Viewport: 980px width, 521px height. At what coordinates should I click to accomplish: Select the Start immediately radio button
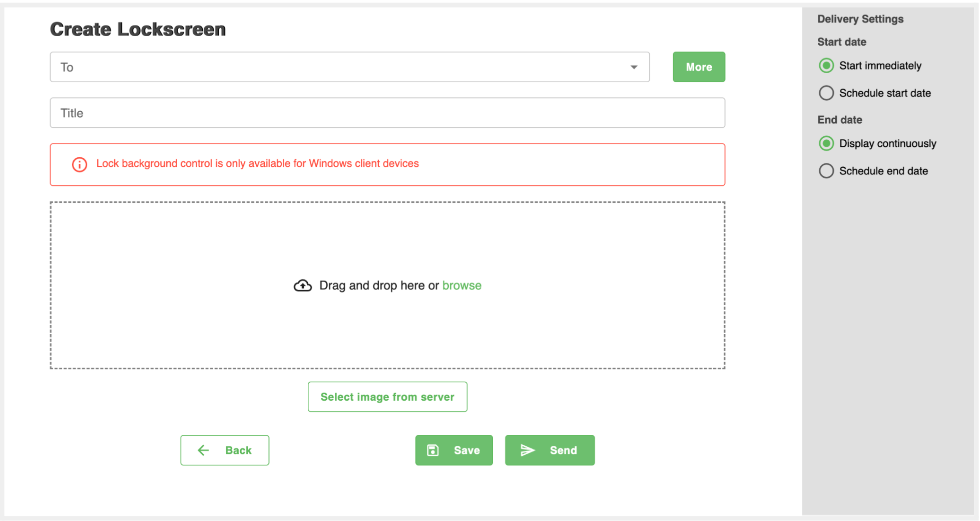pos(826,66)
